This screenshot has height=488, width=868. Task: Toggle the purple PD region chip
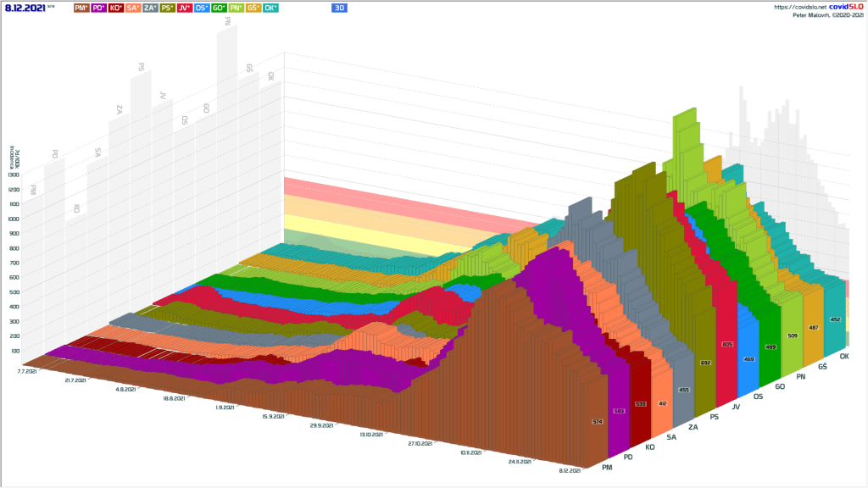[98, 8]
